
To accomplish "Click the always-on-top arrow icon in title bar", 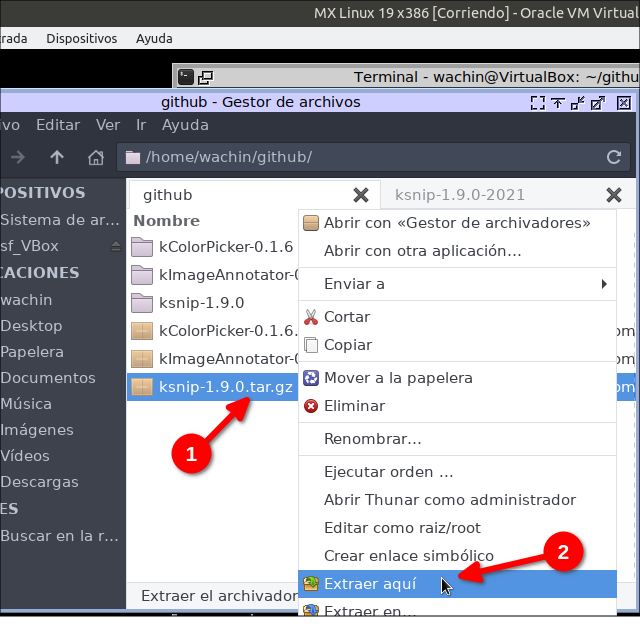I will coord(557,103).
